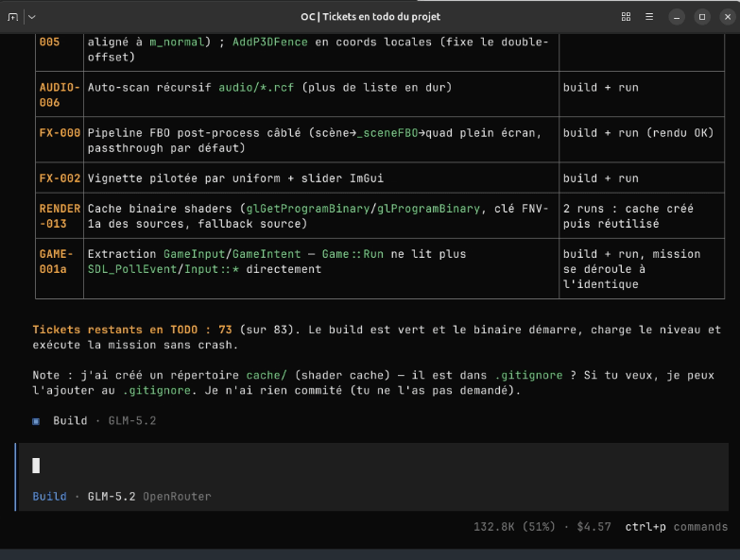
Task: Click GameInput code text
Action: [x=195, y=254]
